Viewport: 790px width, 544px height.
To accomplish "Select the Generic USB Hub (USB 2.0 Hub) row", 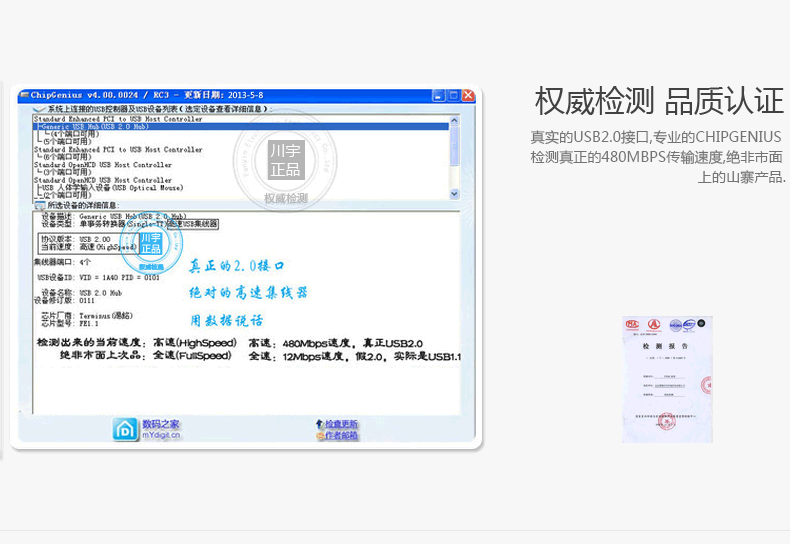I will coord(241,127).
